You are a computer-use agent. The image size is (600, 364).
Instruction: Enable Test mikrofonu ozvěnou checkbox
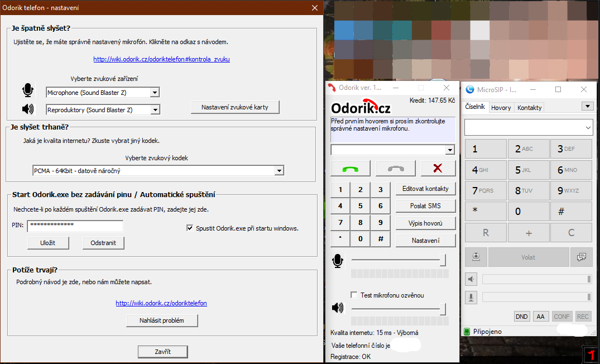[x=354, y=295]
